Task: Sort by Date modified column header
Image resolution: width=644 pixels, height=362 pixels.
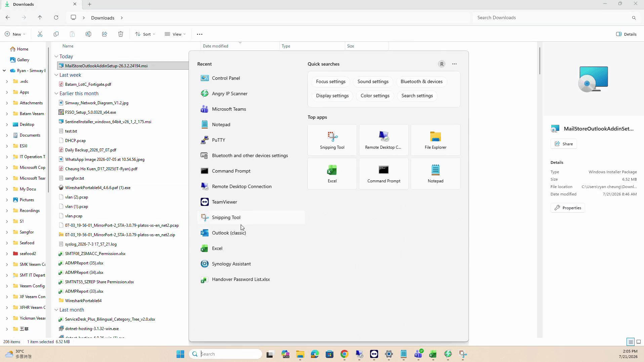Action: point(239,46)
